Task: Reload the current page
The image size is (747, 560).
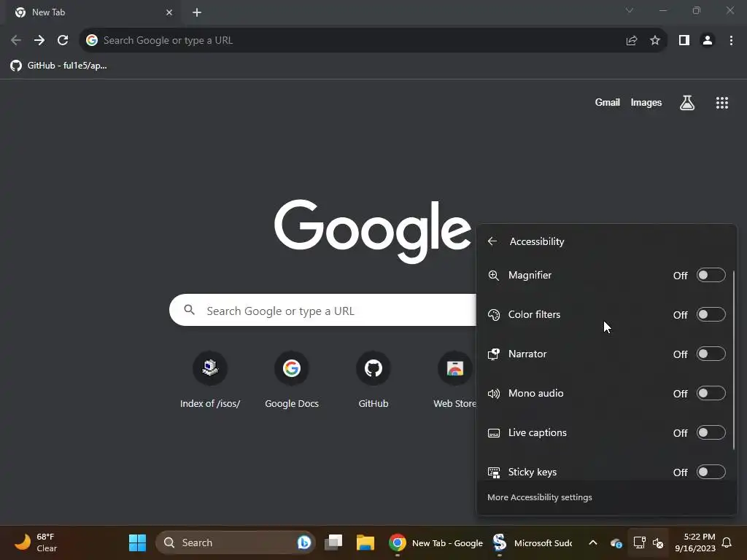Action: click(x=63, y=41)
